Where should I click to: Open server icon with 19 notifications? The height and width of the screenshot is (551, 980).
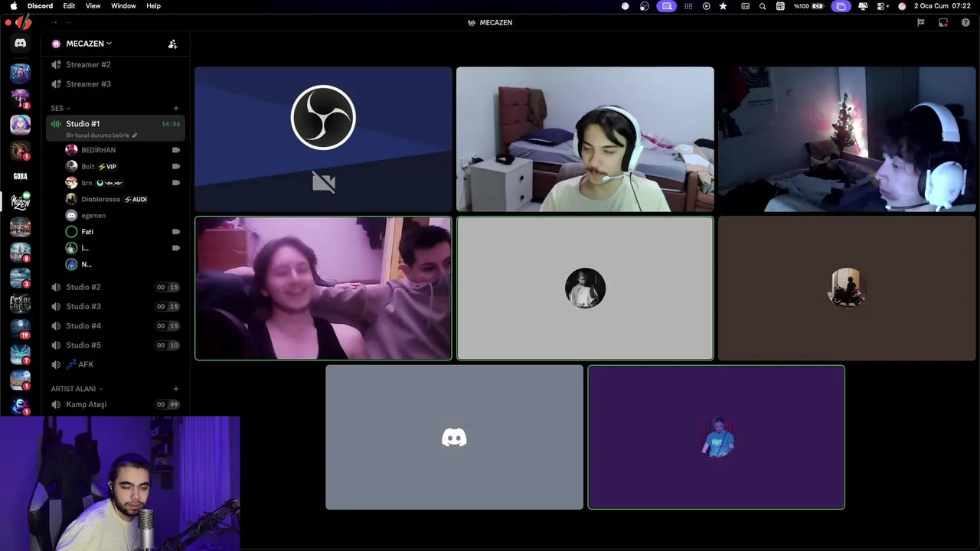(20, 329)
